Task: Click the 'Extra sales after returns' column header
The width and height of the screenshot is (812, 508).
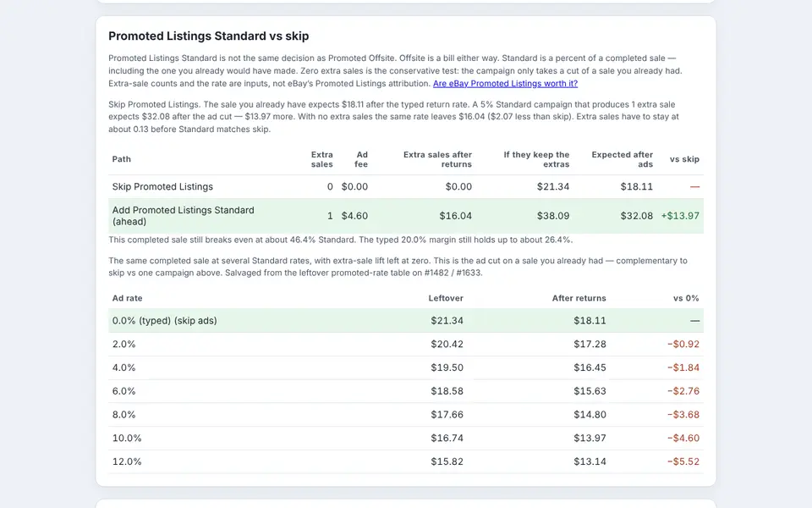Action: (x=437, y=159)
